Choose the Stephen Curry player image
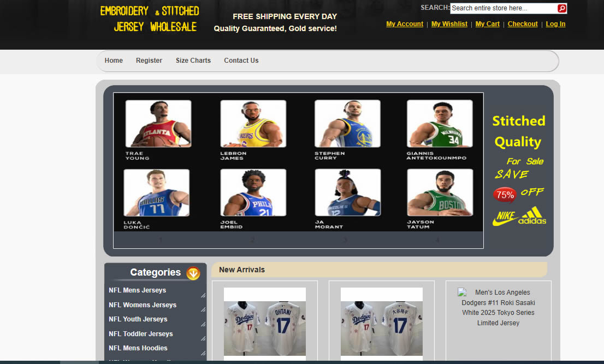Screen dimensions: 604x364 [x=347, y=123]
